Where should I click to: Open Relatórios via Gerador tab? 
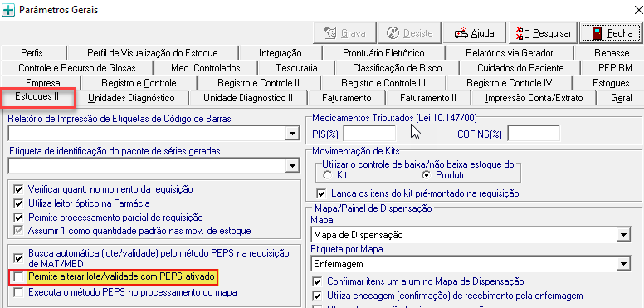[x=510, y=53]
